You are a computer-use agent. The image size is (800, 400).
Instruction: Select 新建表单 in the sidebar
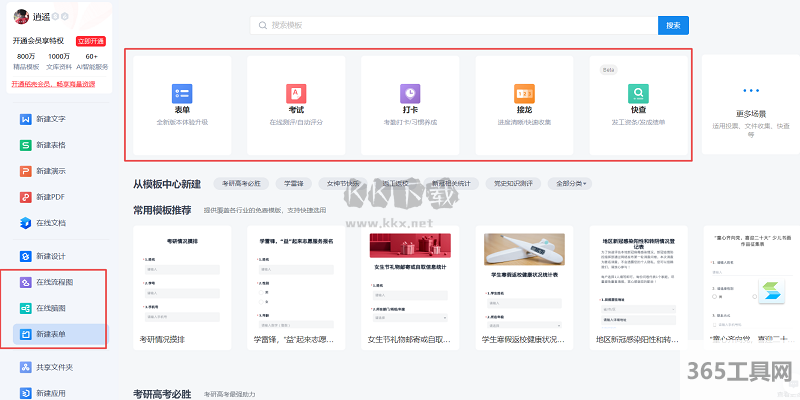[60, 334]
